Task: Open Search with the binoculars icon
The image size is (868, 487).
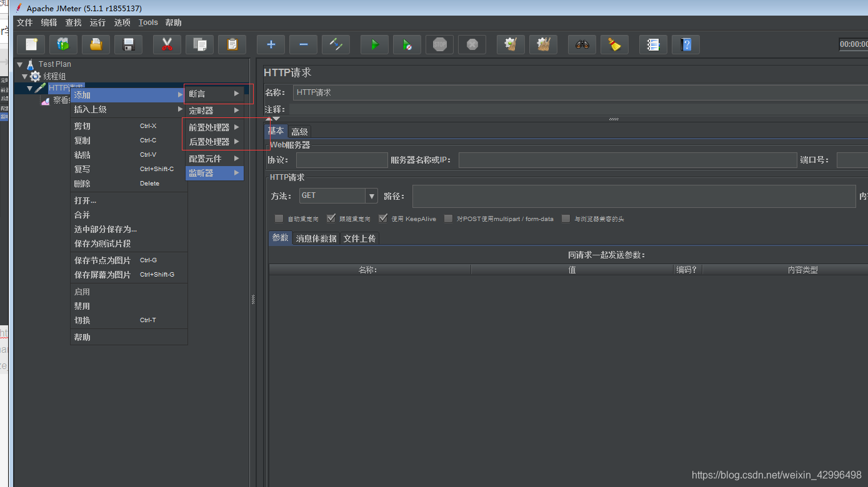Action: (582, 44)
